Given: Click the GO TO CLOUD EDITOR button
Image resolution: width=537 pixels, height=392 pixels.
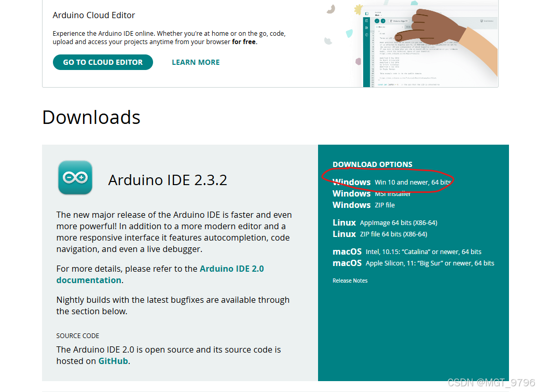Looking at the screenshot, I should pyautogui.click(x=103, y=62).
